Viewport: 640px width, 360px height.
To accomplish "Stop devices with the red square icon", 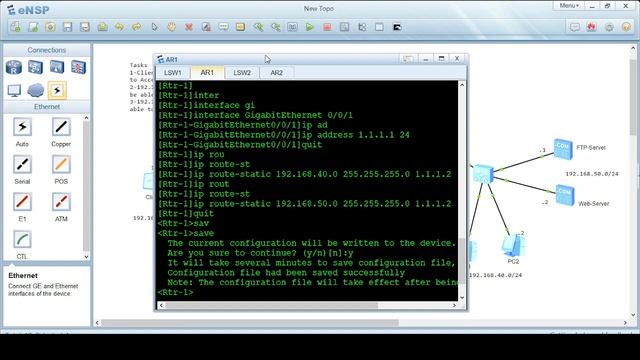I will [x=327, y=27].
